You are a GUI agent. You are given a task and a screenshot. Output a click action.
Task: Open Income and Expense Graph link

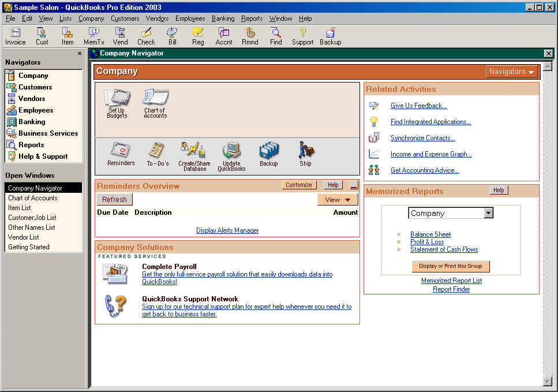431,154
